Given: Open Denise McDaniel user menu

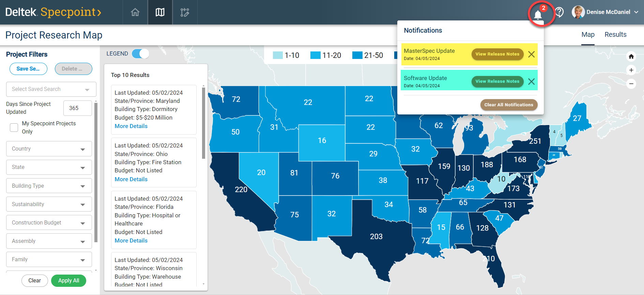Looking at the screenshot, I should tap(608, 12).
